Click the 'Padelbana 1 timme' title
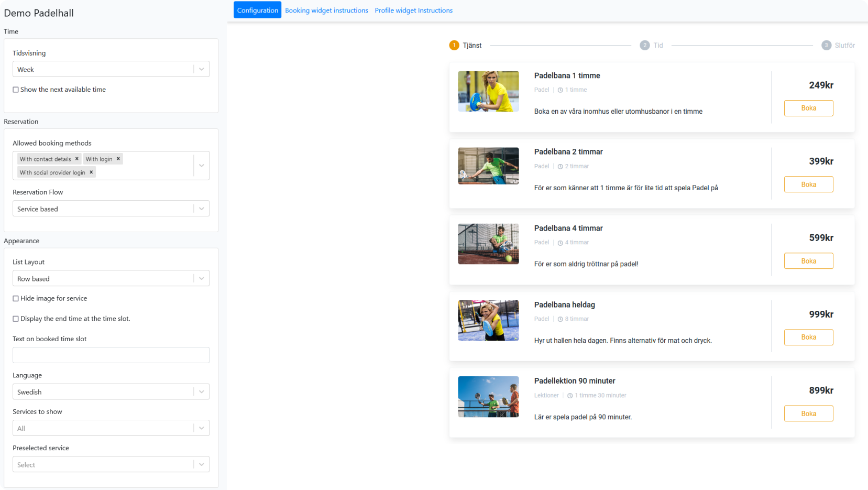 click(x=567, y=75)
